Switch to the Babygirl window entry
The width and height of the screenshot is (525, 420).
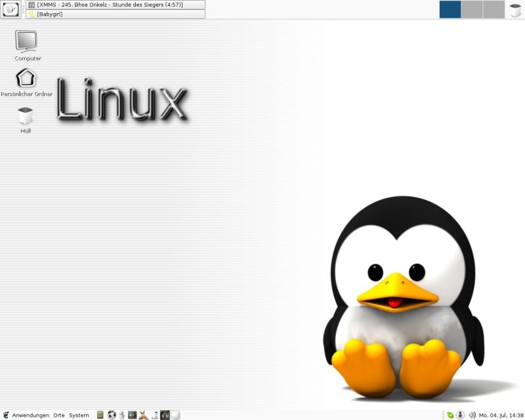115,14
